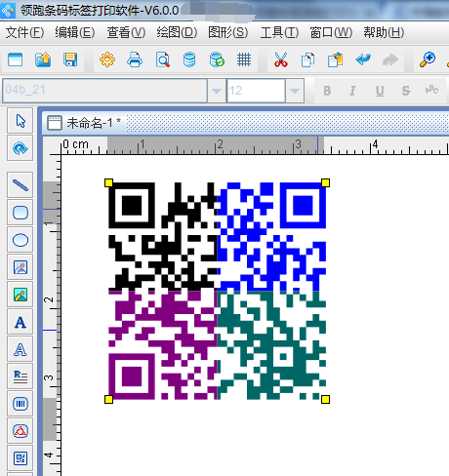The height and width of the screenshot is (476, 449).
Task: Select the arrow pointer tool
Action: point(20,121)
